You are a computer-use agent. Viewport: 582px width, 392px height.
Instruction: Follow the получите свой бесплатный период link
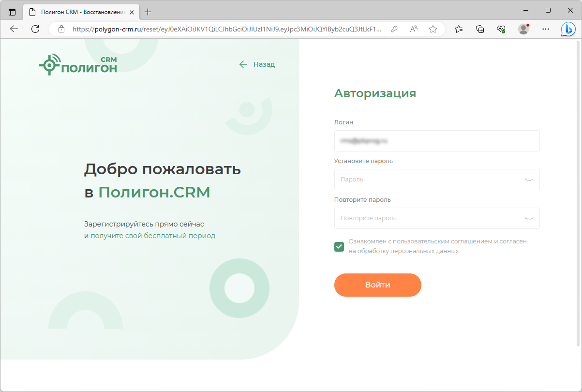(x=153, y=236)
